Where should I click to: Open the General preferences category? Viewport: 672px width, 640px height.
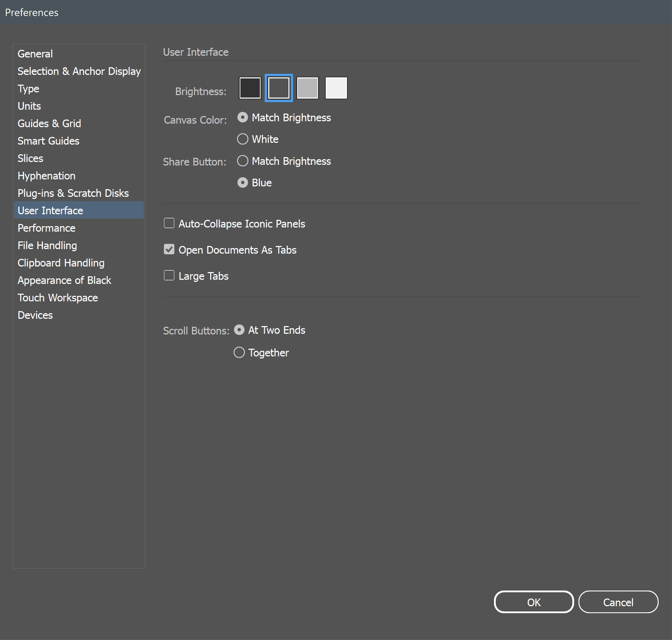(x=35, y=54)
